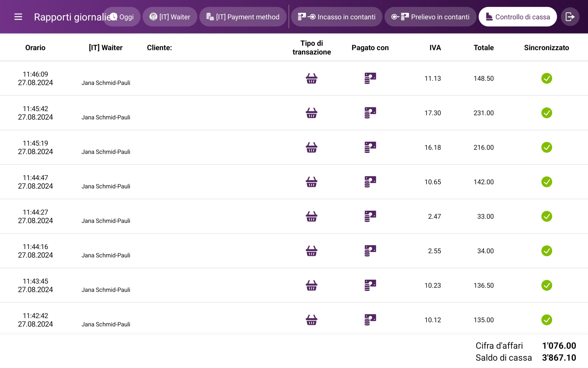
Task: Open the [IT] Waiter filter
Action: click(x=170, y=17)
